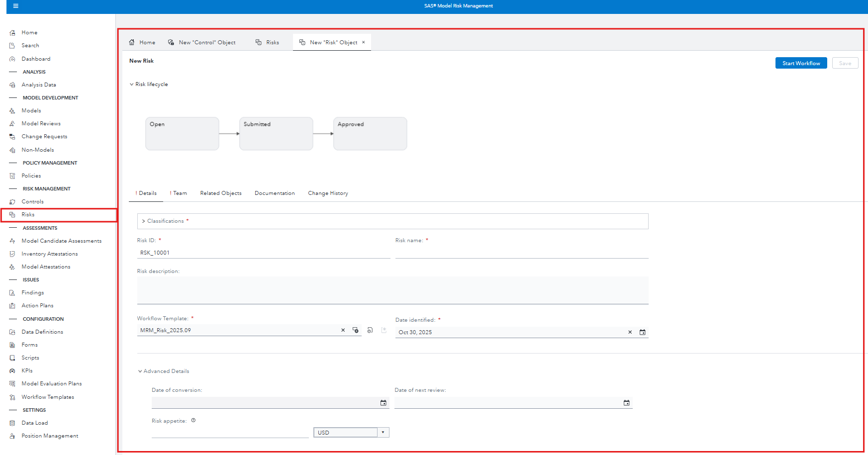Open the Change History tab
This screenshot has width=868, height=455.
click(x=328, y=193)
